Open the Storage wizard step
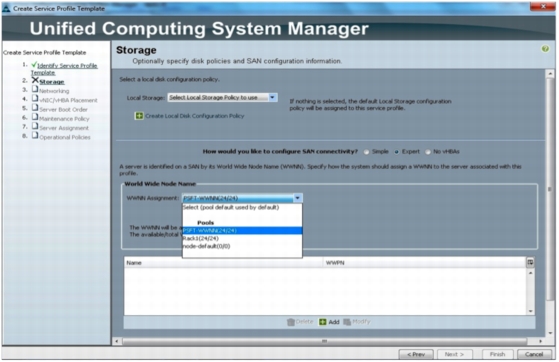The width and height of the screenshot is (559, 362). (52, 82)
